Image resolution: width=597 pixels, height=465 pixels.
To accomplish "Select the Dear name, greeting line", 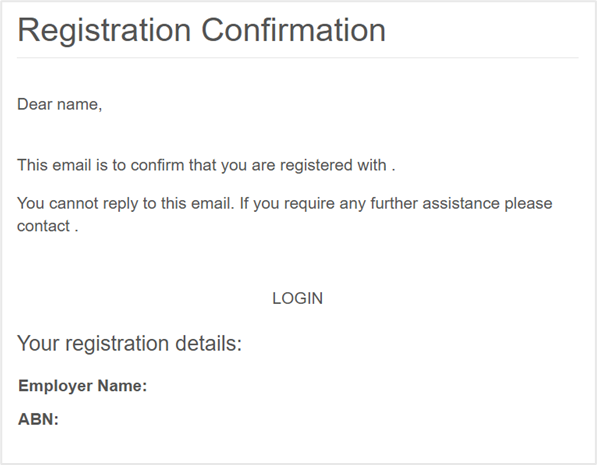I will coord(59,104).
